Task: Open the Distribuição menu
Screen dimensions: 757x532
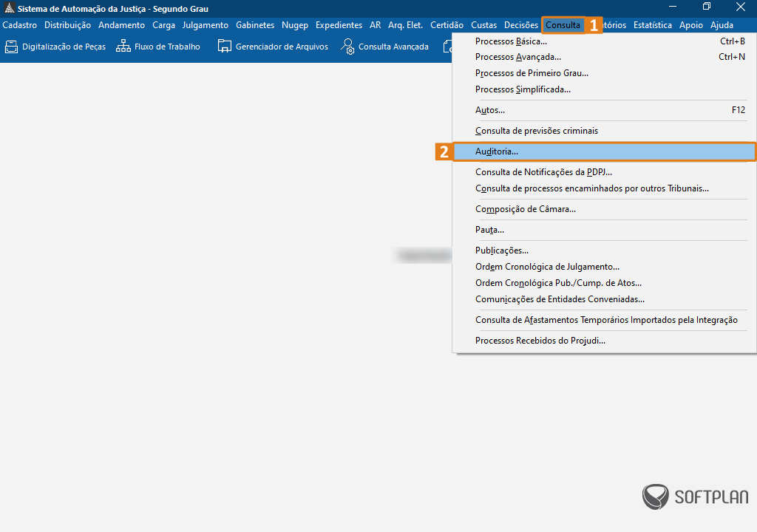Action: [67, 25]
